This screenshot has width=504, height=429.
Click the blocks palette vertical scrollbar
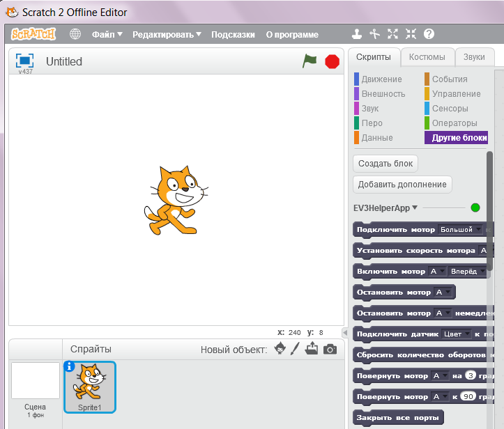[x=489, y=211]
